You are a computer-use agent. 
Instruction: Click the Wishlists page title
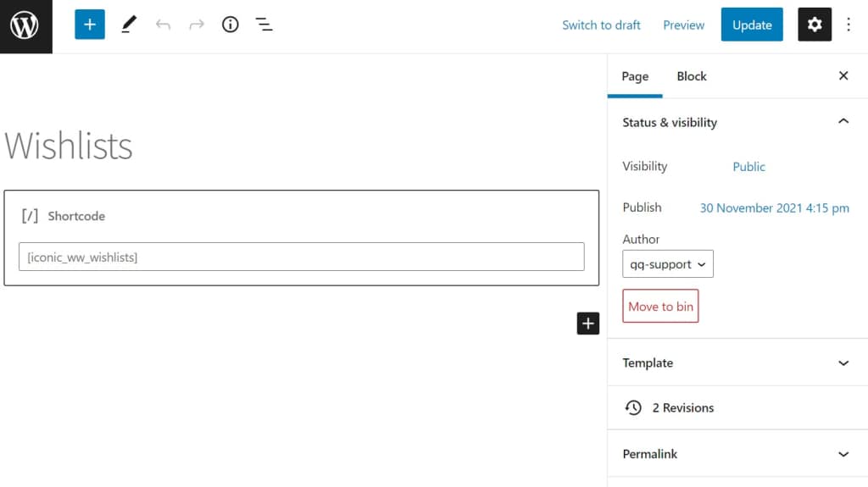click(x=69, y=146)
